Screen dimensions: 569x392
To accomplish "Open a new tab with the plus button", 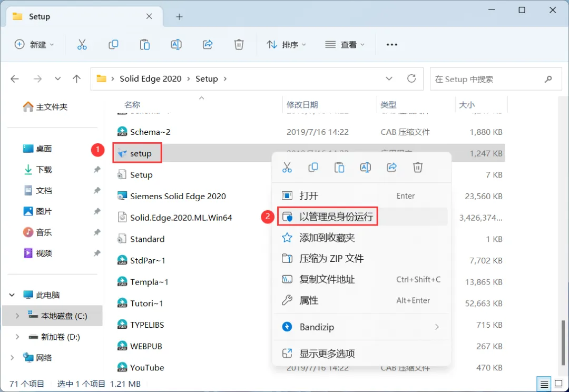I will click(x=179, y=17).
